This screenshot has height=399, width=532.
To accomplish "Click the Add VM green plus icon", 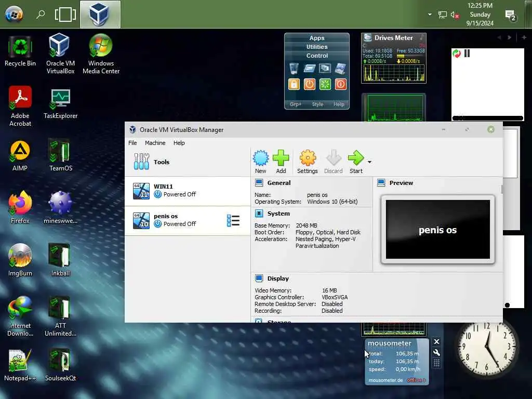I will 281,162.
